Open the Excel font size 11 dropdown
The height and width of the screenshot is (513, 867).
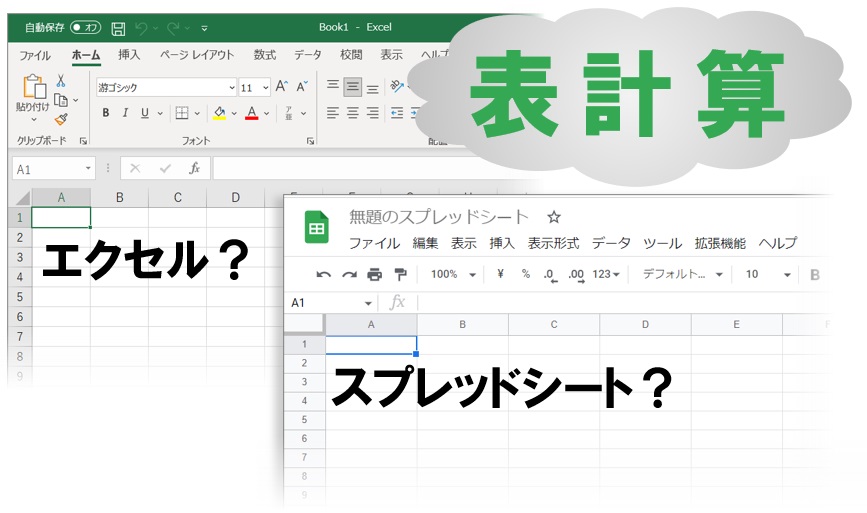[265, 88]
